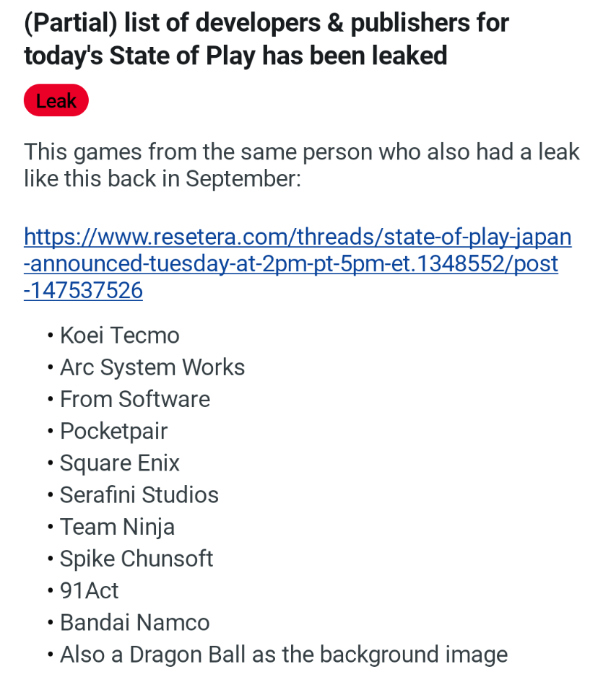Open the resetera.com thread link

click(x=297, y=237)
